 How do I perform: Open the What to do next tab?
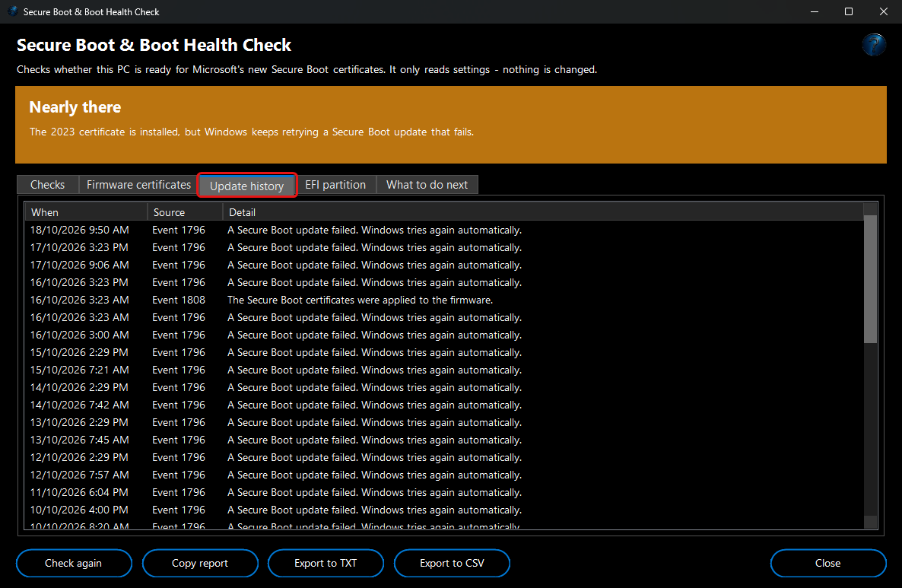pos(427,185)
